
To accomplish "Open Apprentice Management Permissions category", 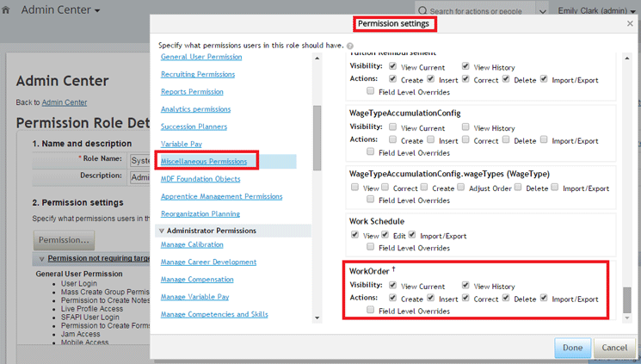I will point(222,196).
